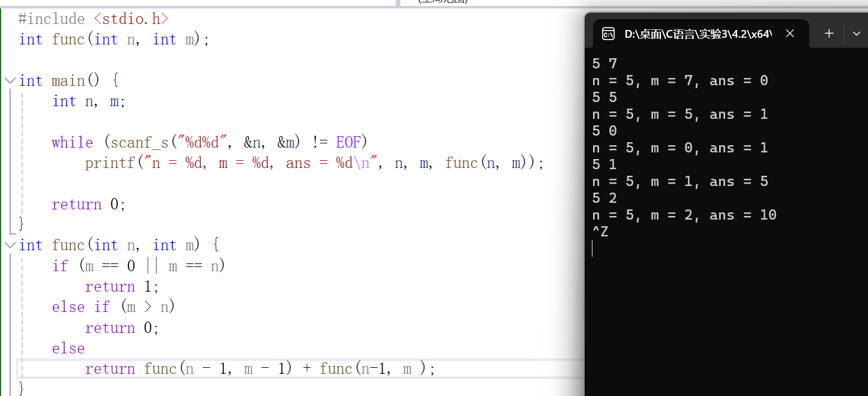This screenshot has height=396, width=868.
Task: Close the D:\桌面\C语言 terminal tab
Action: tap(790, 34)
